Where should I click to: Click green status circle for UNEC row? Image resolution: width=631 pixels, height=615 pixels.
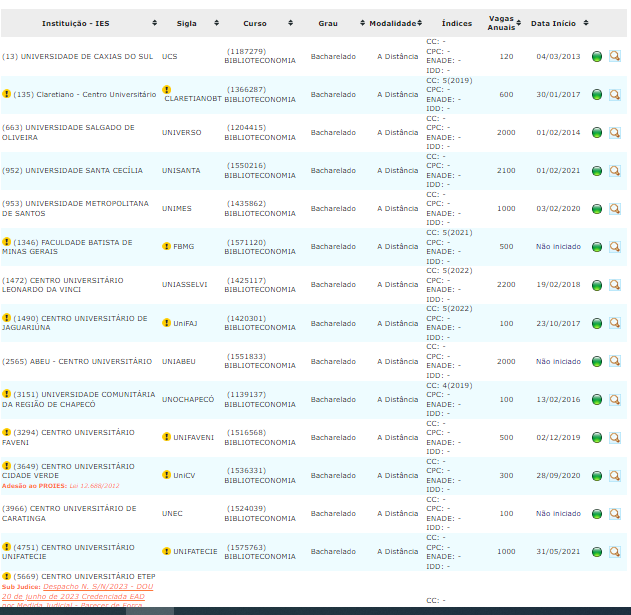point(597,514)
